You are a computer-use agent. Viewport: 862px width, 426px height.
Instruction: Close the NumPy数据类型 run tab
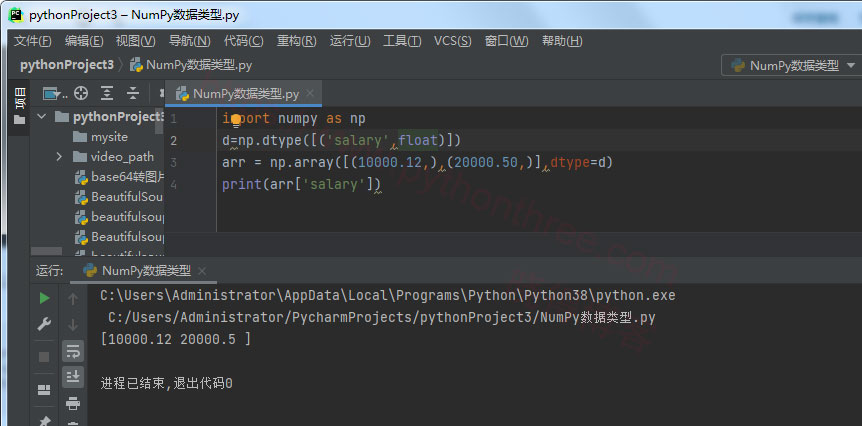[x=202, y=271]
